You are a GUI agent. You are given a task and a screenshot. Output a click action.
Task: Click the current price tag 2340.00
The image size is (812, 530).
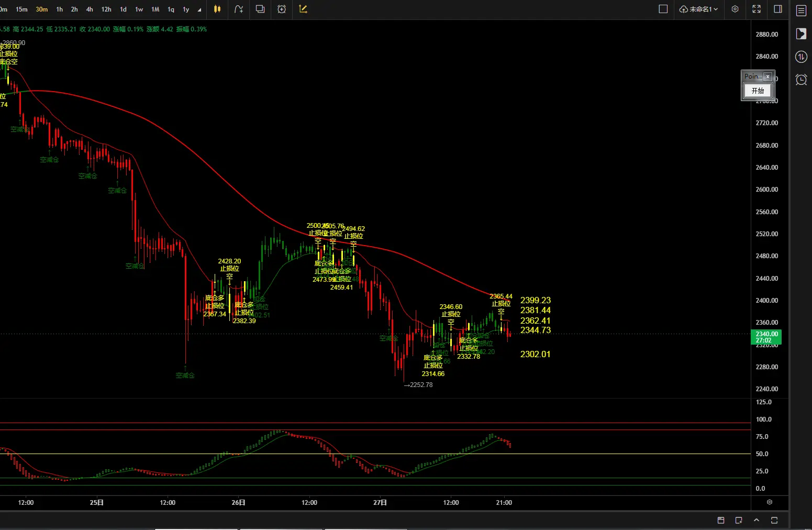(766, 337)
